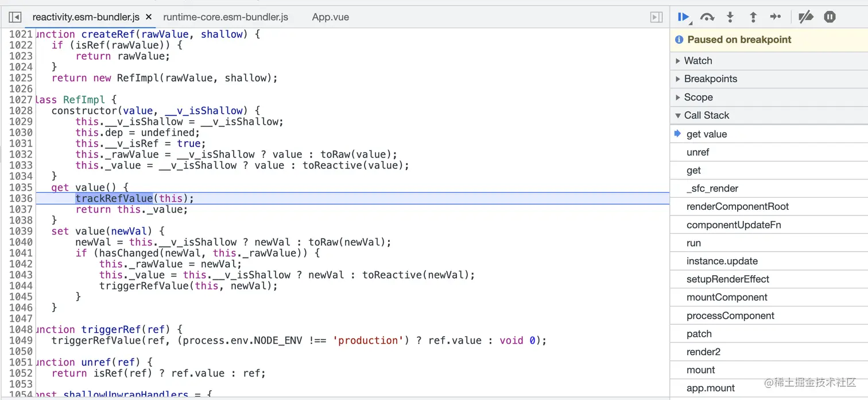The image size is (868, 400).
Task: Click the Step button arrow
Action: point(776,17)
